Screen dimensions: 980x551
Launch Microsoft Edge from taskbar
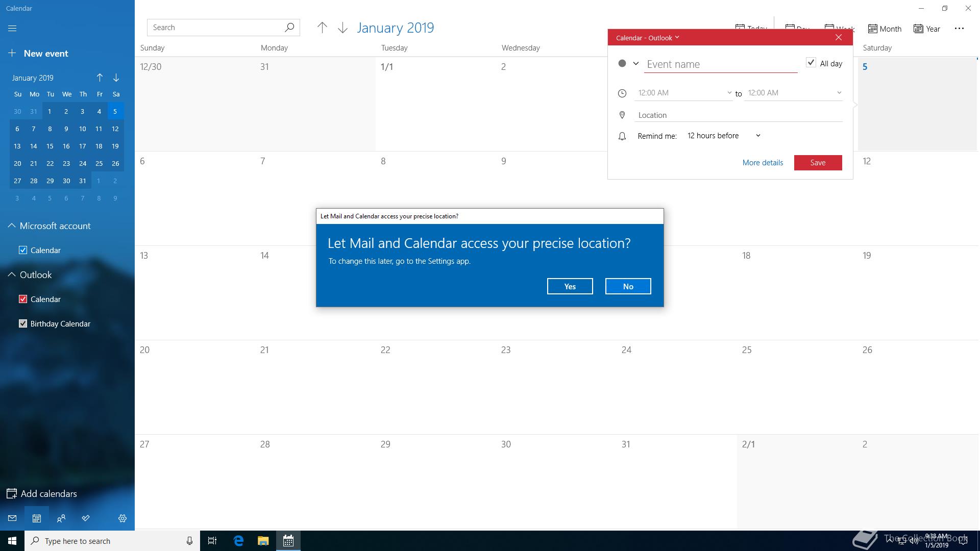[x=238, y=541]
